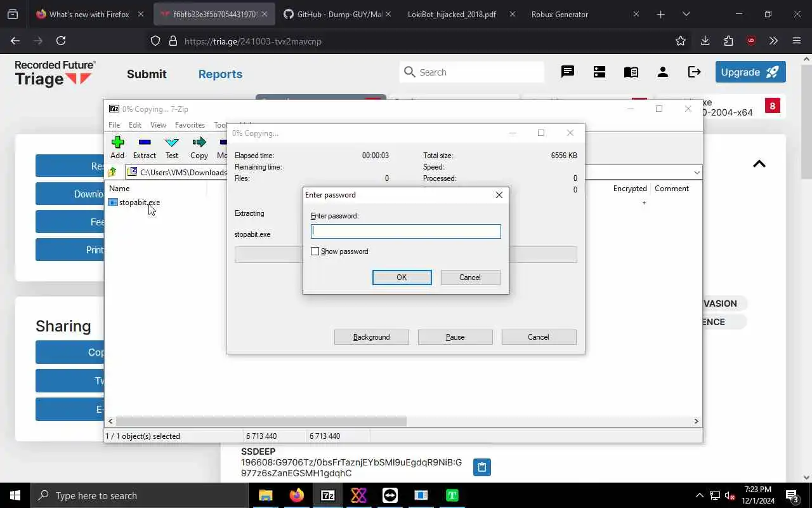The width and height of the screenshot is (812, 508).
Task: Open 7-Zip from the taskbar
Action: point(328,495)
